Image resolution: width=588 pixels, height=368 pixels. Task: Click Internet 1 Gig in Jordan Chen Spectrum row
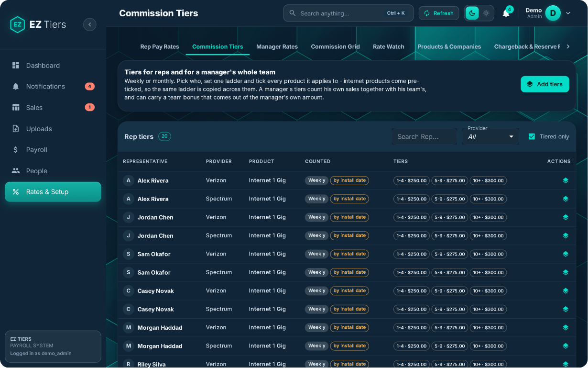coord(267,235)
